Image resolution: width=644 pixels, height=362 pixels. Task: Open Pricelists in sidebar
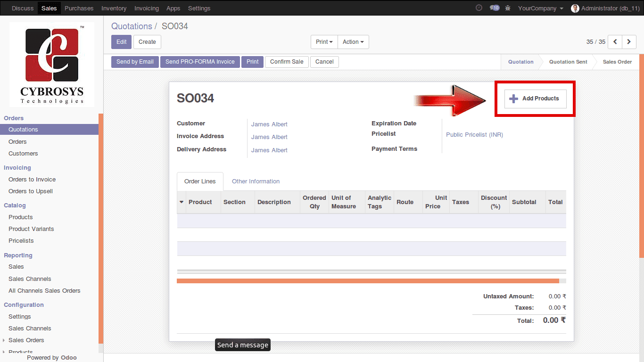[x=21, y=241]
